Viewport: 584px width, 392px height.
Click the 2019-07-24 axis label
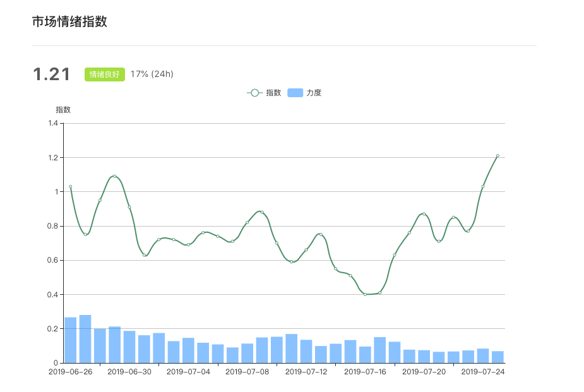tap(483, 372)
